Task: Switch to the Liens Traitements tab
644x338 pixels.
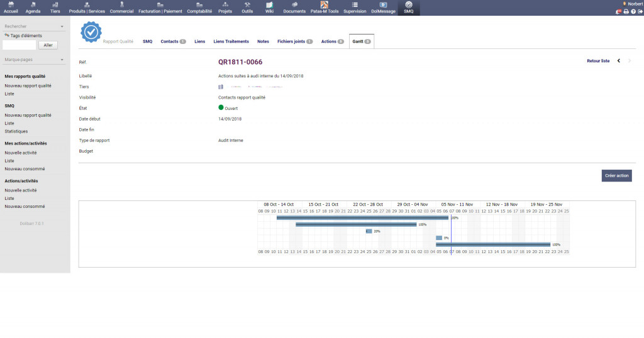Action: tap(231, 41)
